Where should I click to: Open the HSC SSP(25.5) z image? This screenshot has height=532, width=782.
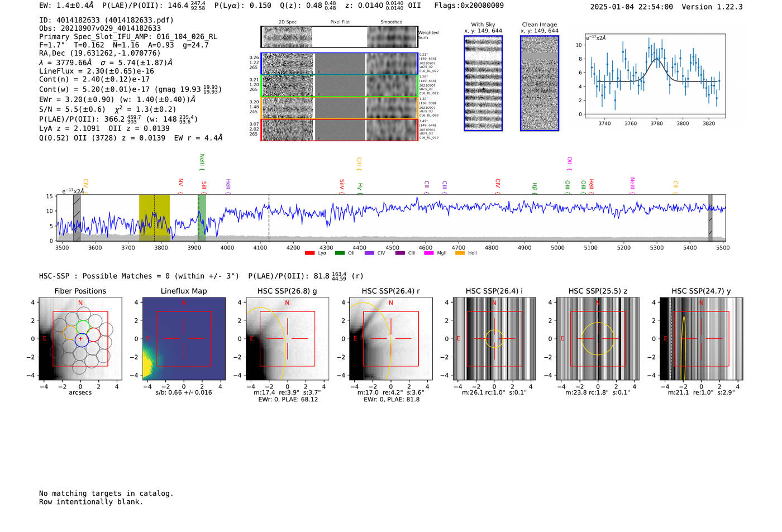[598, 338]
